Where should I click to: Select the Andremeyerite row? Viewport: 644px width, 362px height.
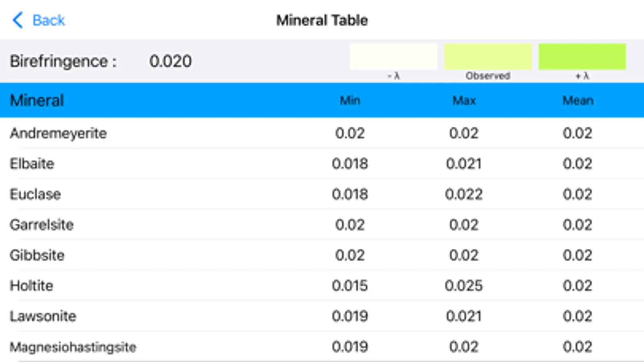[58, 133]
